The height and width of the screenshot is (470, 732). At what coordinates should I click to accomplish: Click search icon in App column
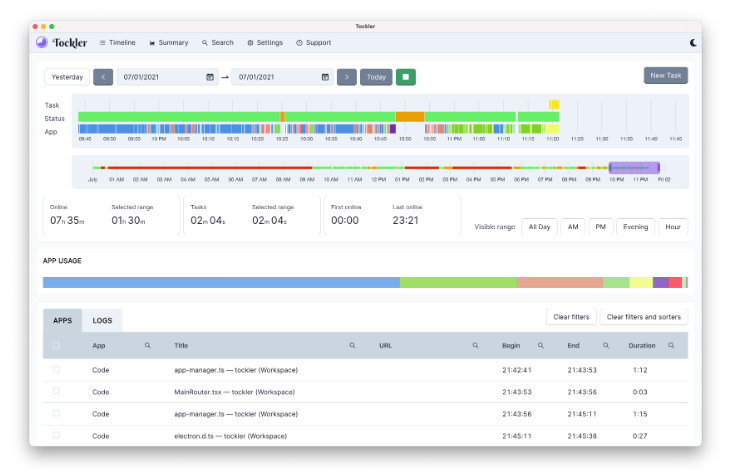point(147,346)
